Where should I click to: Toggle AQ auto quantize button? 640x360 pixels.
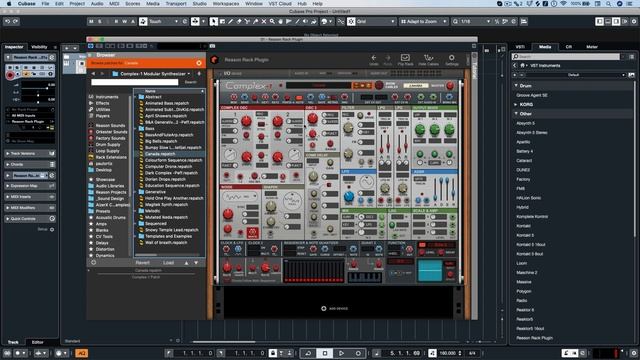[82, 353]
